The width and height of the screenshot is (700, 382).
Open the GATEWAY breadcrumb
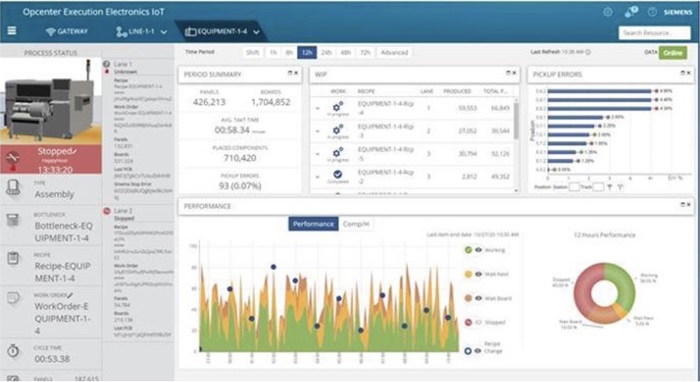(x=67, y=31)
